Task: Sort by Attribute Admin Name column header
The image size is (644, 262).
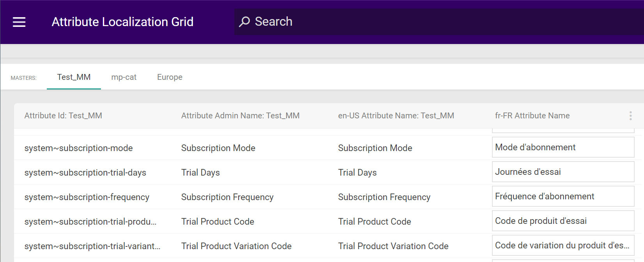Action: coord(240,116)
